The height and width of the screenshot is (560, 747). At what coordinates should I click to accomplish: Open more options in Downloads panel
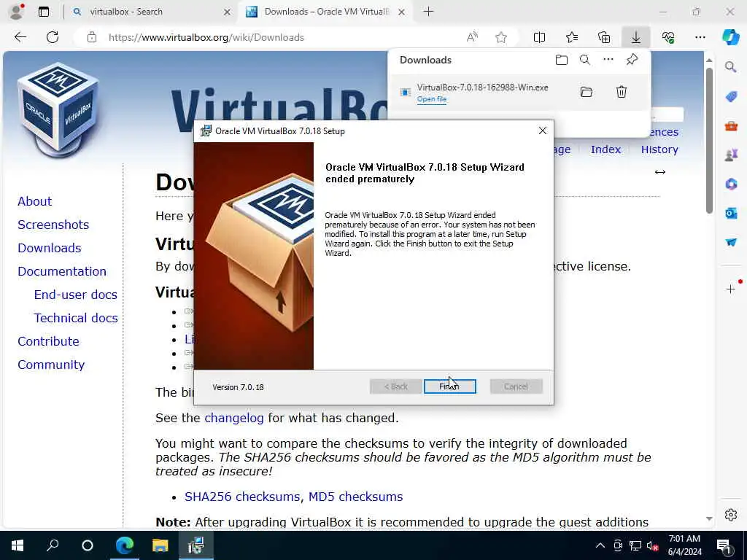pos(608,60)
